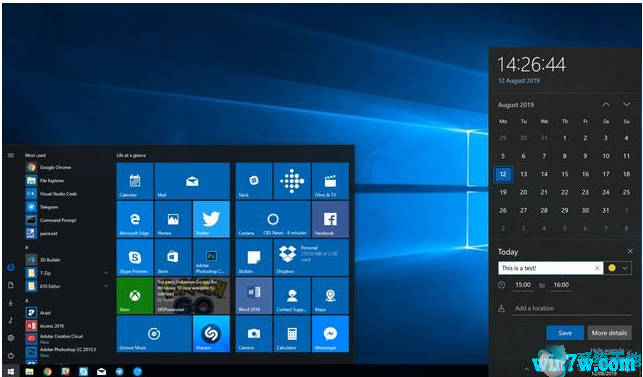Open the event calendar color dropdown

click(618, 268)
